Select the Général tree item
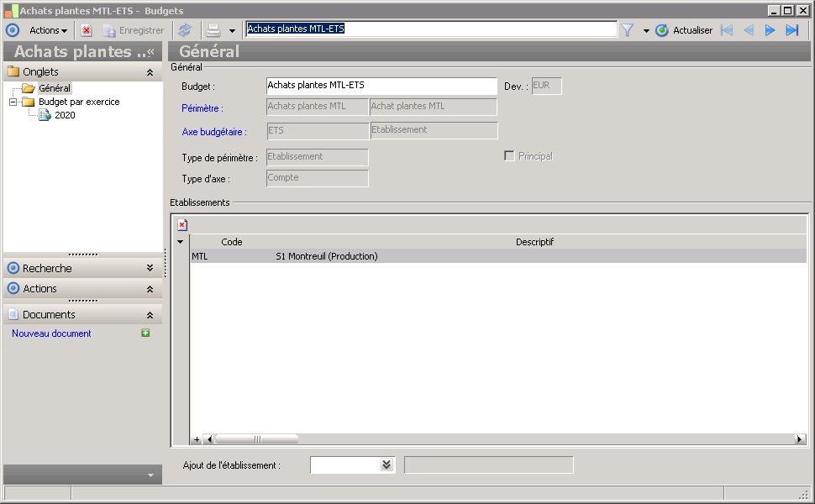Viewport: 815px width, 504px height. click(55, 88)
